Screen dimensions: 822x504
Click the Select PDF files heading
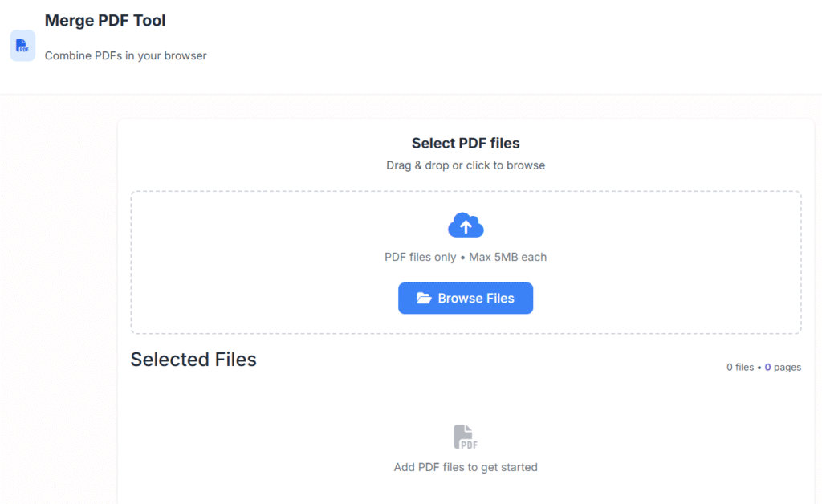tap(466, 143)
